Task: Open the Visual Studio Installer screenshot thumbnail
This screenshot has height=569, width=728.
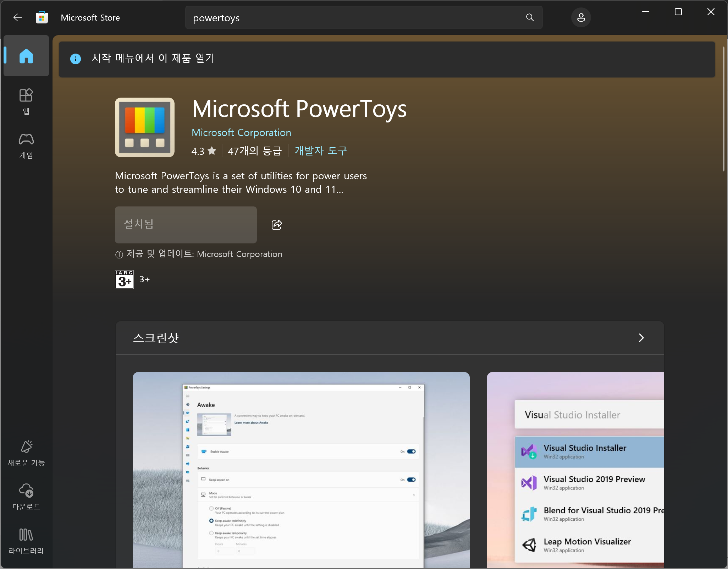Action: (575, 469)
